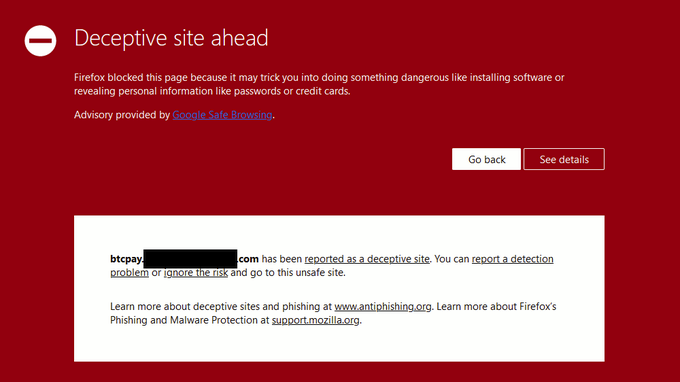The width and height of the screenshot is (680, 382).
Task: Click the white blocked-site warning icon
Action: [x=40, y=41]
